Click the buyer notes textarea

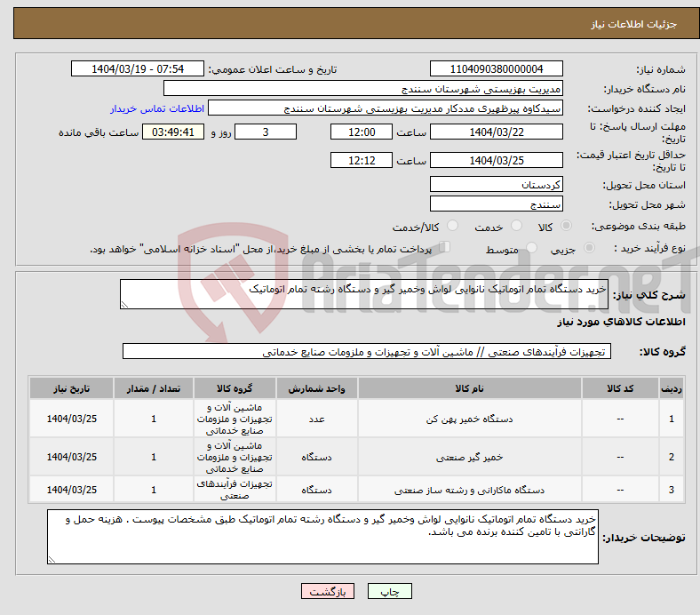coord(322,537)
